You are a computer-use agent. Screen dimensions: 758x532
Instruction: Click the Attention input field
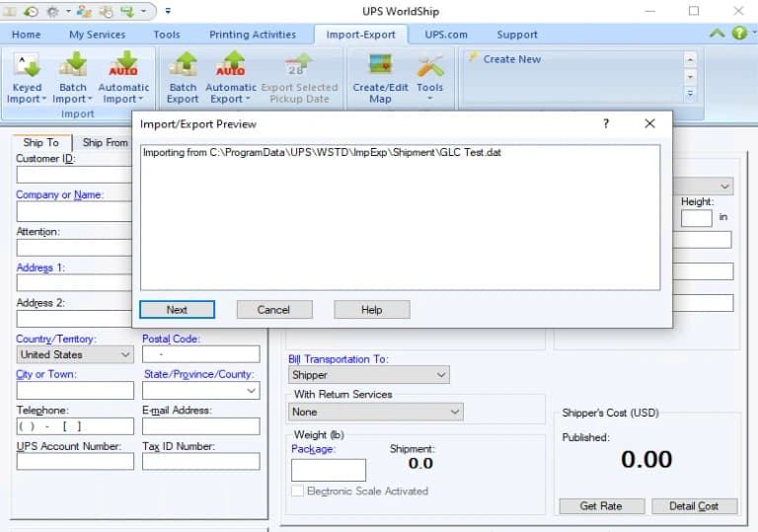[x=74, y=247]
